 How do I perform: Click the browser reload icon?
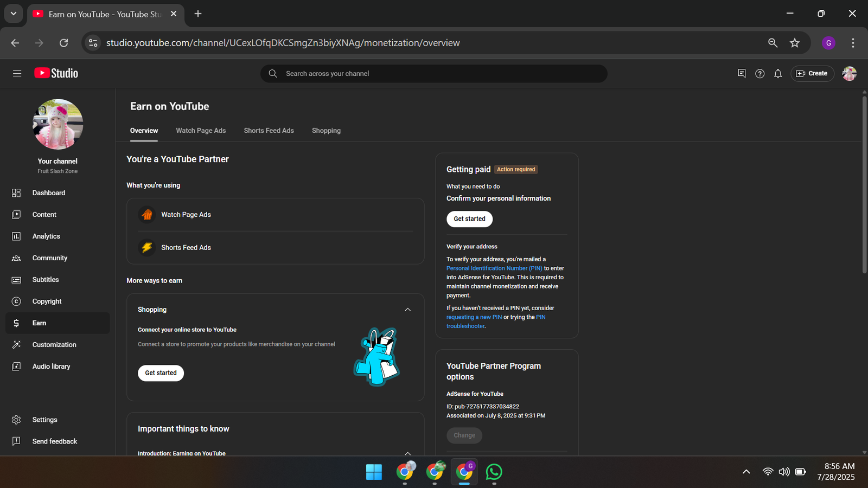click(x=63, y=43)
